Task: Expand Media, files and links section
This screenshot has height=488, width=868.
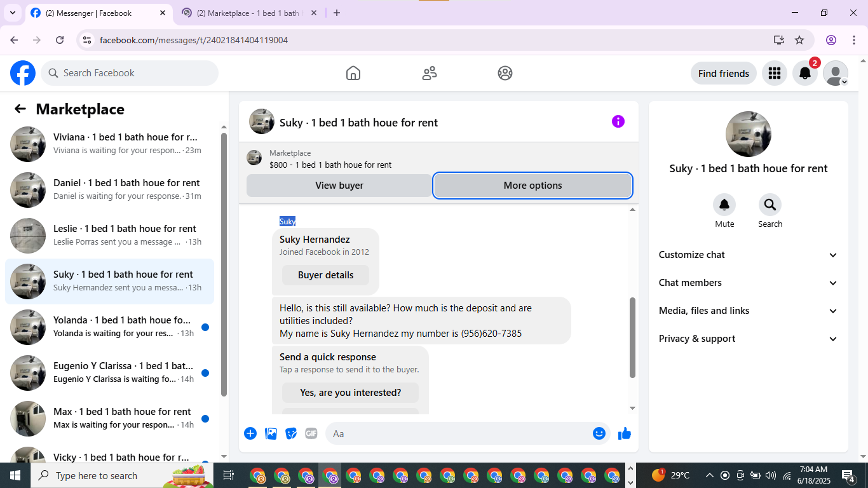Action: [x=749, y=311]
